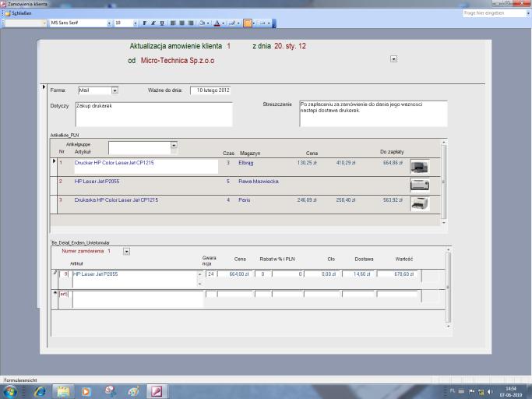
Task: Toggle underline formatting in toolbar
Action: pos(162,23)
